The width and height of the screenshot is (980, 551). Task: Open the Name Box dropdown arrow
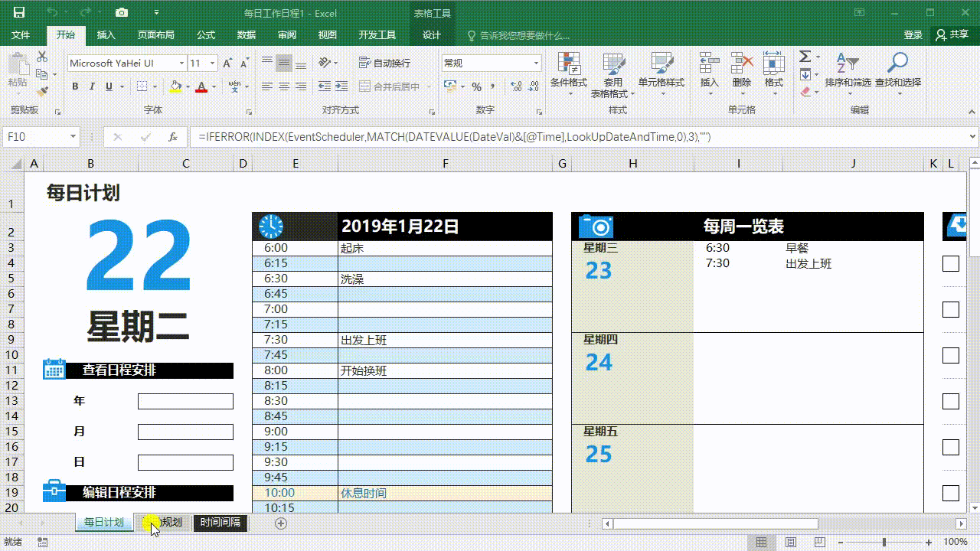[x=73, y=137]
